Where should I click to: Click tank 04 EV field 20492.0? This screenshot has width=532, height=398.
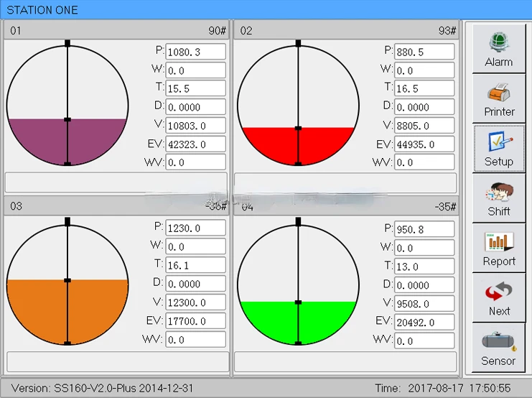424,322
